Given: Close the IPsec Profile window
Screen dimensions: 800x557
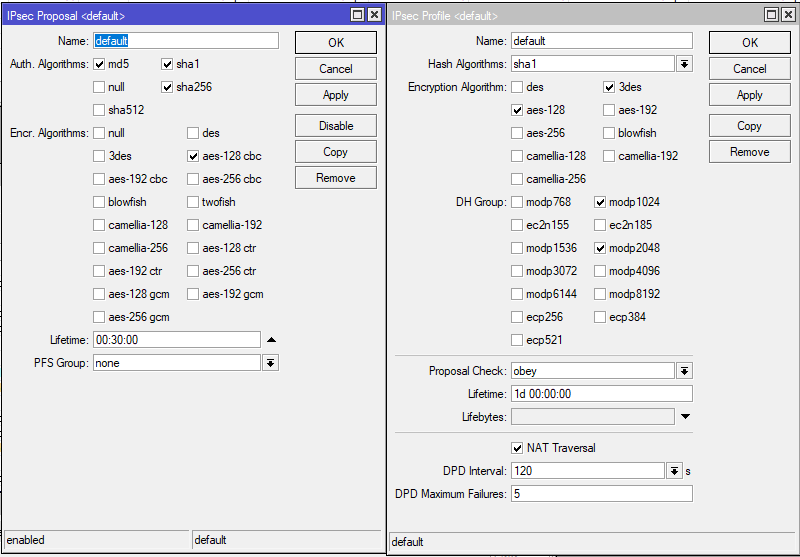Looking at the screenshot, I should click(788, 15).
